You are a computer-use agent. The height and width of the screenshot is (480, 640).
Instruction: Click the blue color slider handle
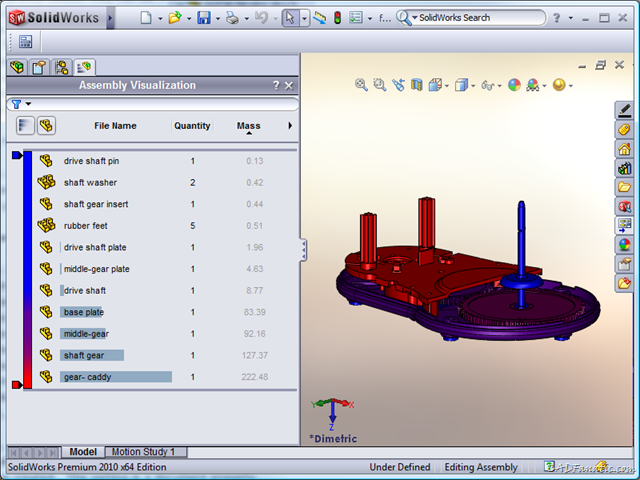(x=17, y=155)
